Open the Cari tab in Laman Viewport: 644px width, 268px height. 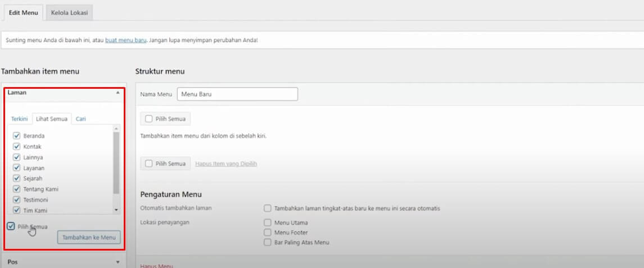click(x=81, y=119)
